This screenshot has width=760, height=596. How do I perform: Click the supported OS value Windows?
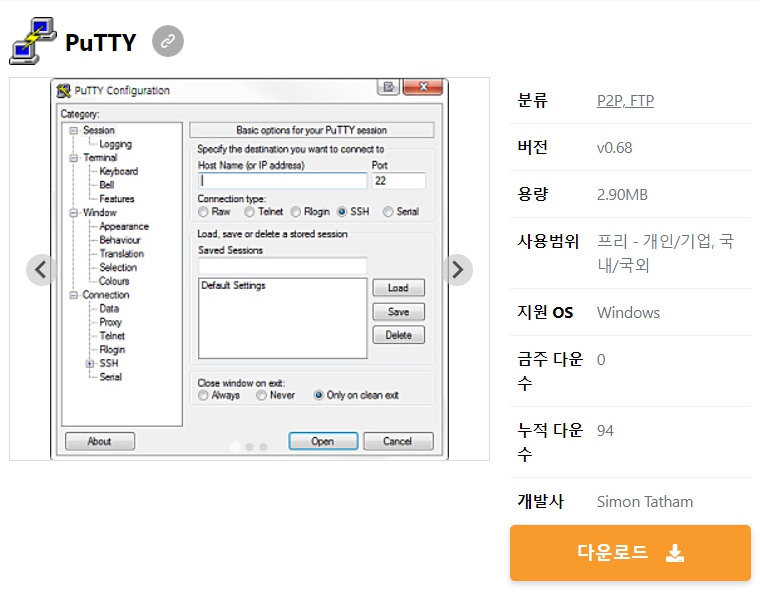click(x=628, y=313)
